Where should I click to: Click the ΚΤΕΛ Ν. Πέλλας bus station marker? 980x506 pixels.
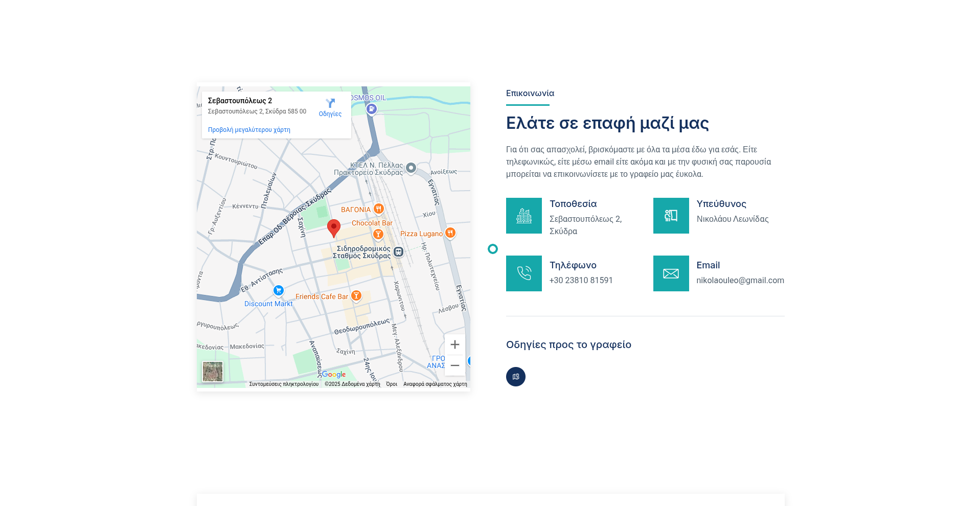[x=411, y=168]
